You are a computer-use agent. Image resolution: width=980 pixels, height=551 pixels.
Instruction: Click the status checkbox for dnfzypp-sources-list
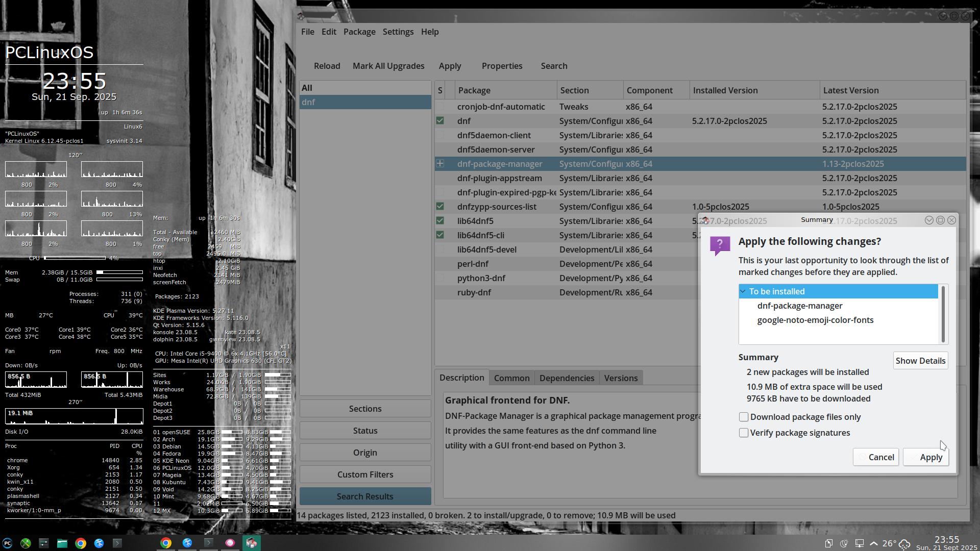pyautogui.click(x=440, y=207)
